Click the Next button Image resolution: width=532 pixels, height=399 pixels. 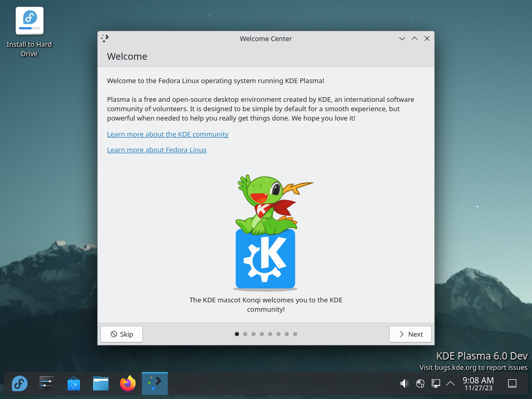click(x=410, y=334)
